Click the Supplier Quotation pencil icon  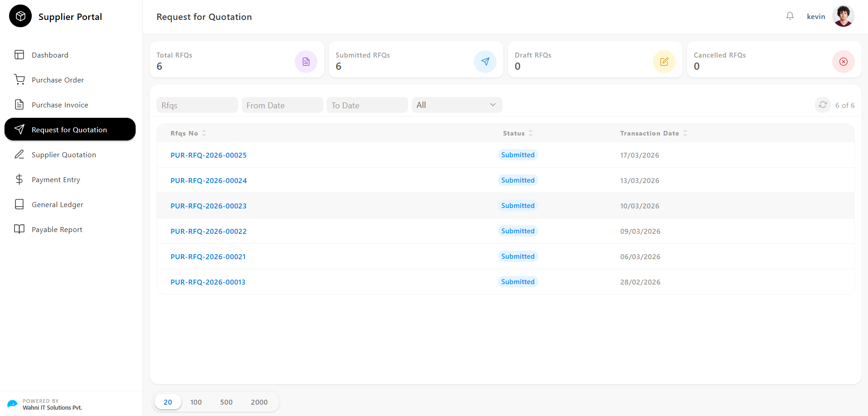click(x=19, y=155)
